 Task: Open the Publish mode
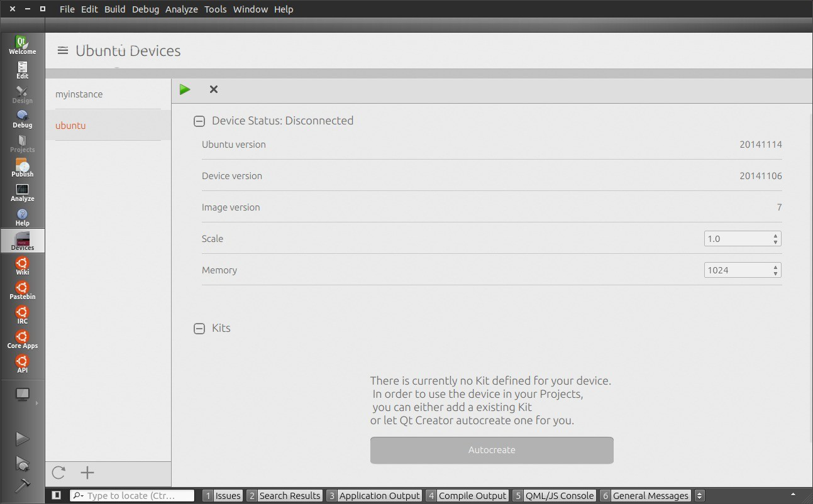point(22,167)
